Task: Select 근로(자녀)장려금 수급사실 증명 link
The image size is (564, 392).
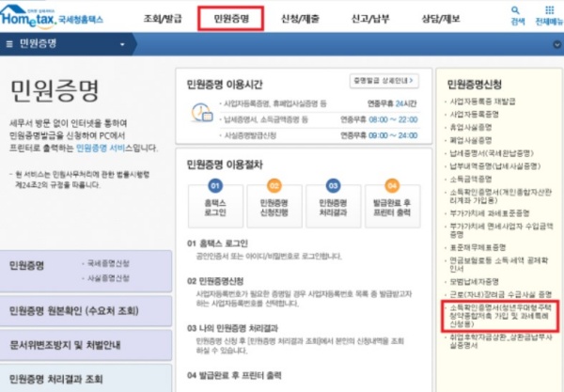Action: 500,294
